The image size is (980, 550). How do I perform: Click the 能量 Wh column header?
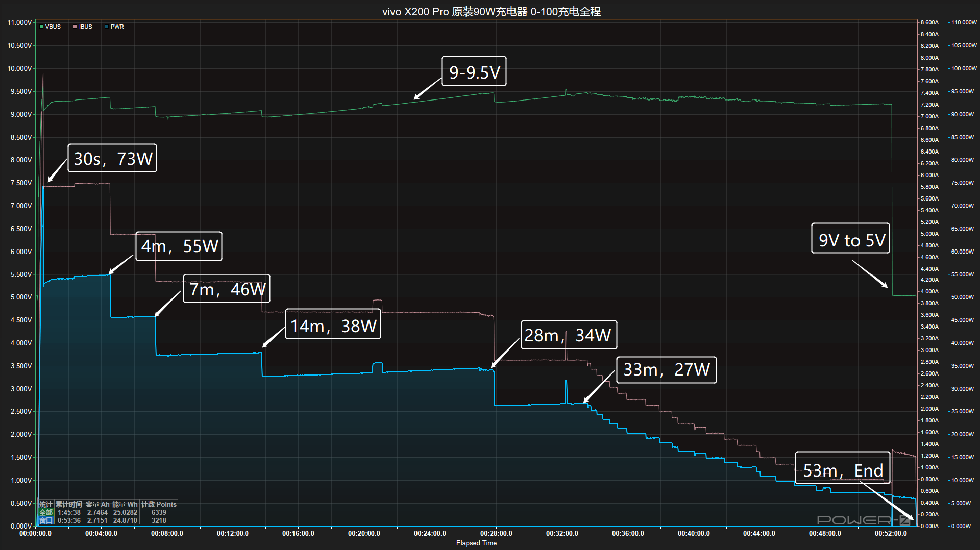click(125, 504)
